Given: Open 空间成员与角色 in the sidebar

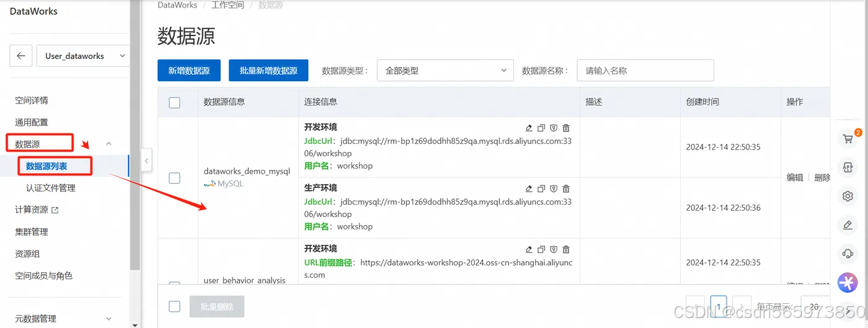Looking at the screenshot, I should 44,276.
